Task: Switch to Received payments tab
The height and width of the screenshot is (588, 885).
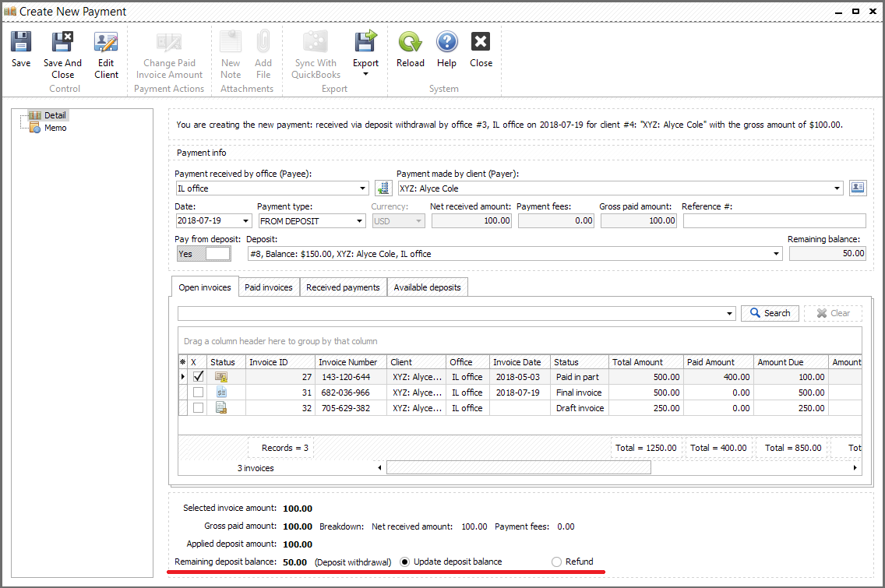Action: tap(343, 287)
